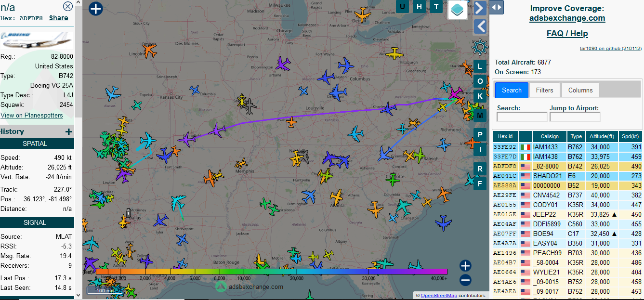
Task: Click hex id AE29FE in table
Action: tap(505, 196)
